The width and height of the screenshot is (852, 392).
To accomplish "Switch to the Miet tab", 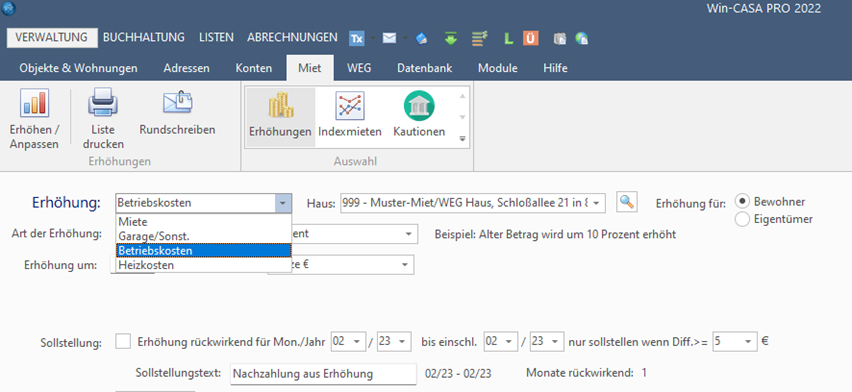I will coord(310,68).
